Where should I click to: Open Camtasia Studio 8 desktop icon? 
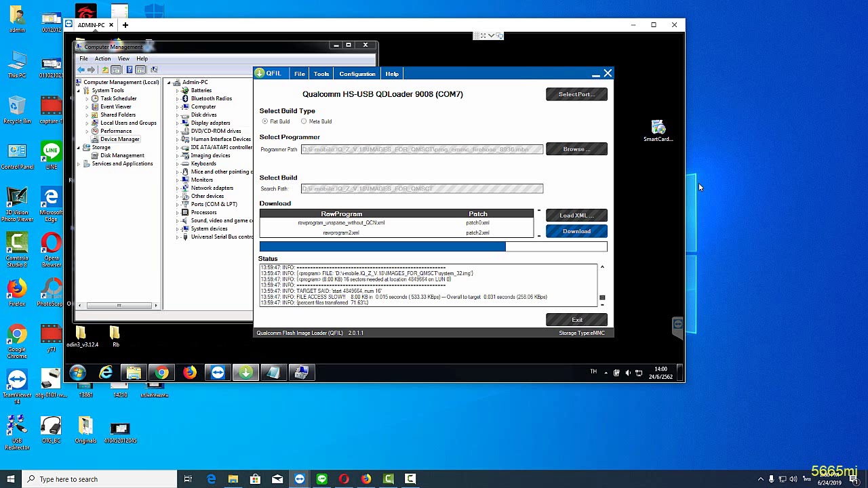[17, 249]
